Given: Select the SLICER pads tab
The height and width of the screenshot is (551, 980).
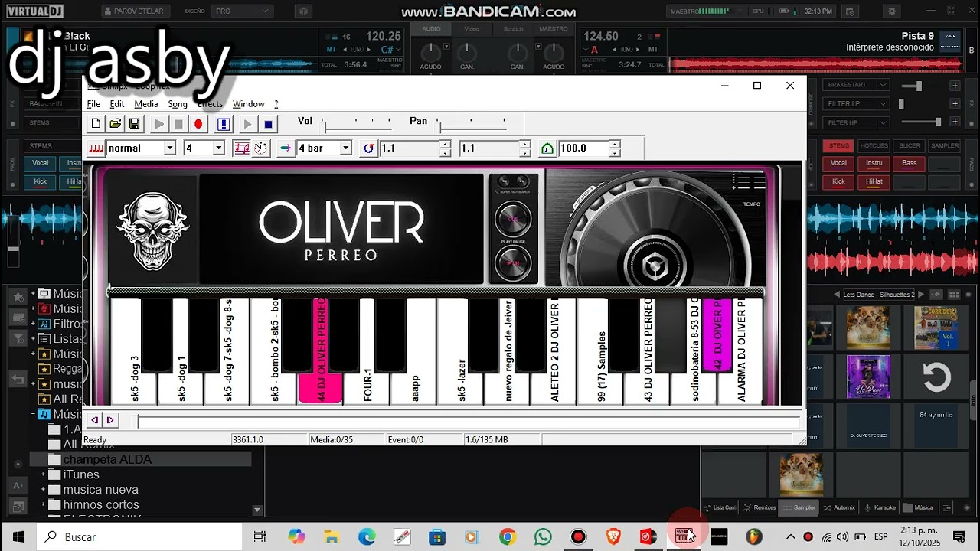Looking at the screenshot, I should pos(910,145).
